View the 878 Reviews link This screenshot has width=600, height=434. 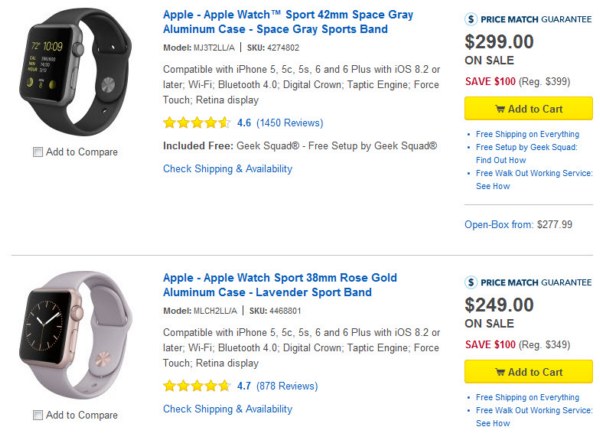click(x=286, y=384)
